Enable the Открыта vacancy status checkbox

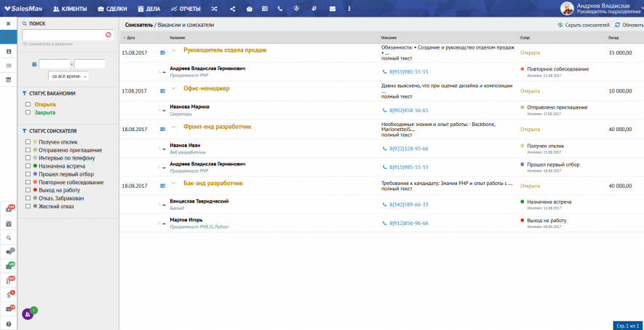tap(28, 105)
